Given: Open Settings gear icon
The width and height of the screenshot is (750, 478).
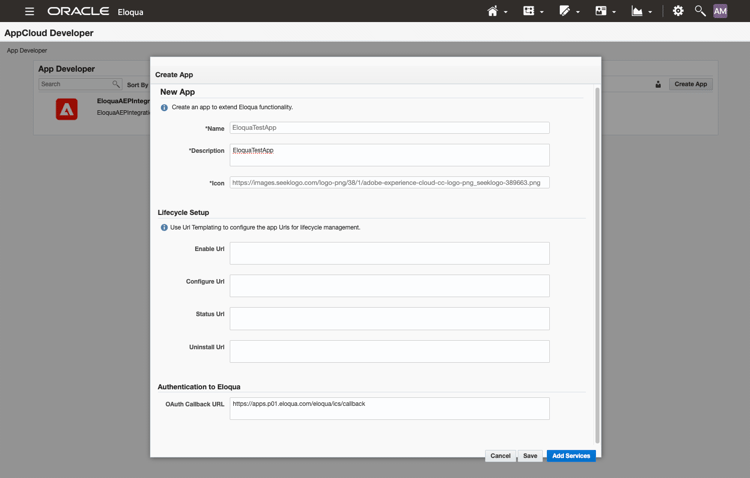Looking at the screenshot, I should [x=678, y=11].
